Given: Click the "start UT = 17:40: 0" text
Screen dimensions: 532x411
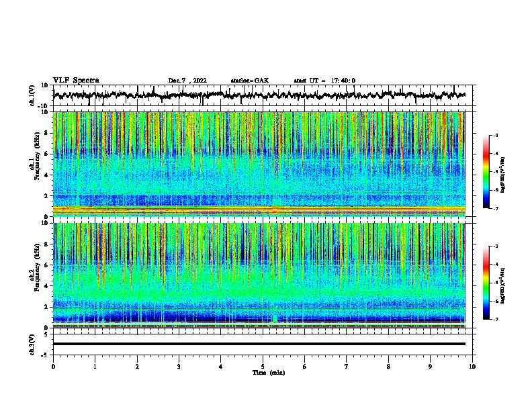Looking at the screenshot, I should click(x=324, y=81).
